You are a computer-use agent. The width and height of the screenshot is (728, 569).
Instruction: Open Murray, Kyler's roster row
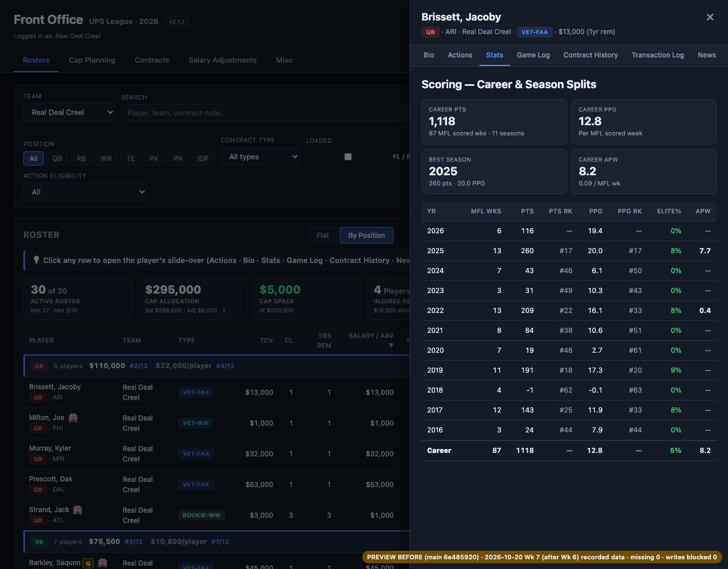click(216, 454)
